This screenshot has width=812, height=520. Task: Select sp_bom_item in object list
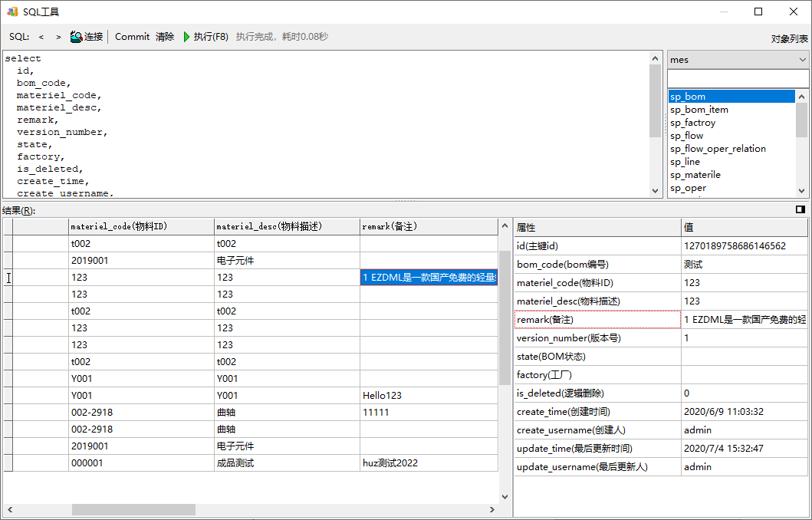pyautogui.click(x=731, y=109)
